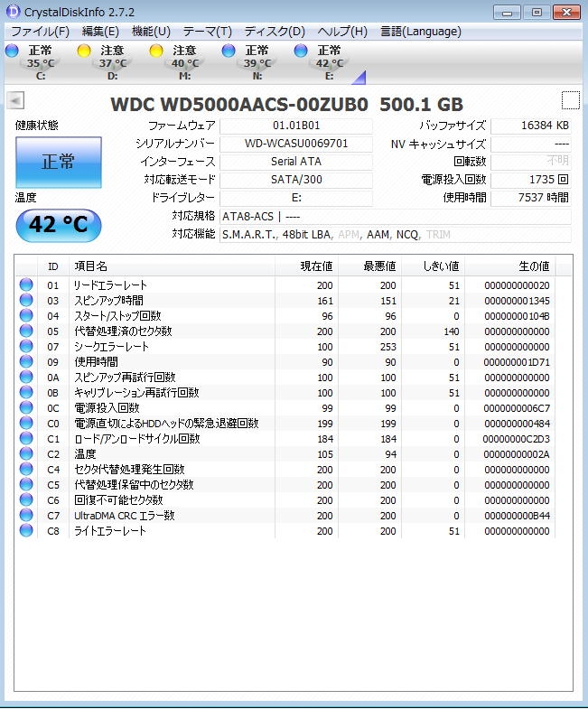Viewport: 588px width, 709px height.
Task: Select the N: drive status icon
Action: [x=229, y=51]
